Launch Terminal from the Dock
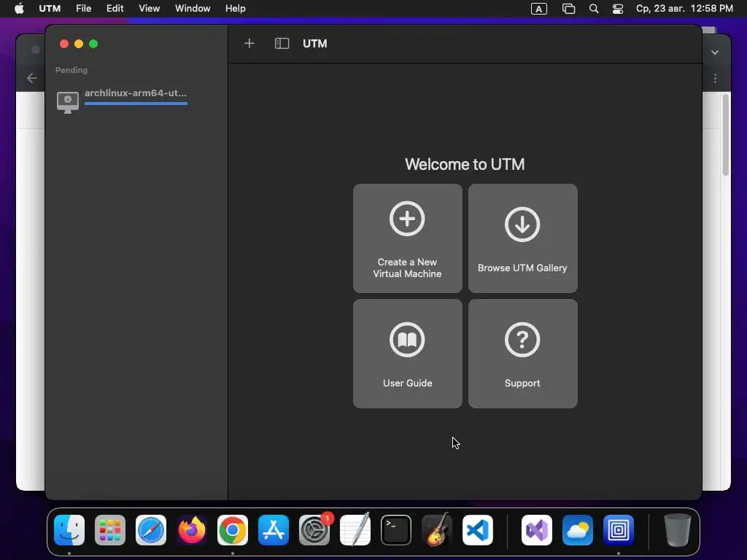Screen dimensions: 747x560 click(396, 529)
